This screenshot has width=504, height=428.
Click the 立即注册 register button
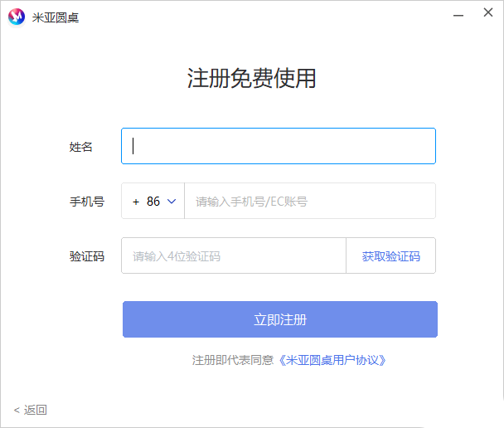coord(279,319)
